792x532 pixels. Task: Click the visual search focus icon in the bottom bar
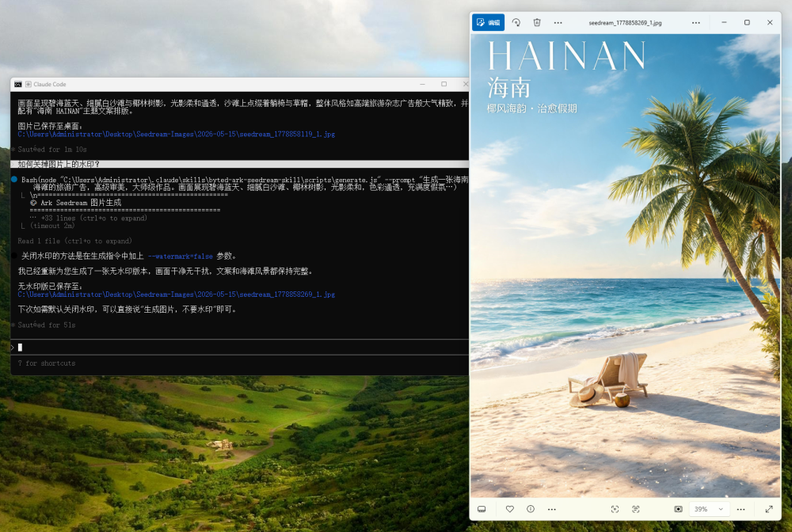click(x=615, y=509)
